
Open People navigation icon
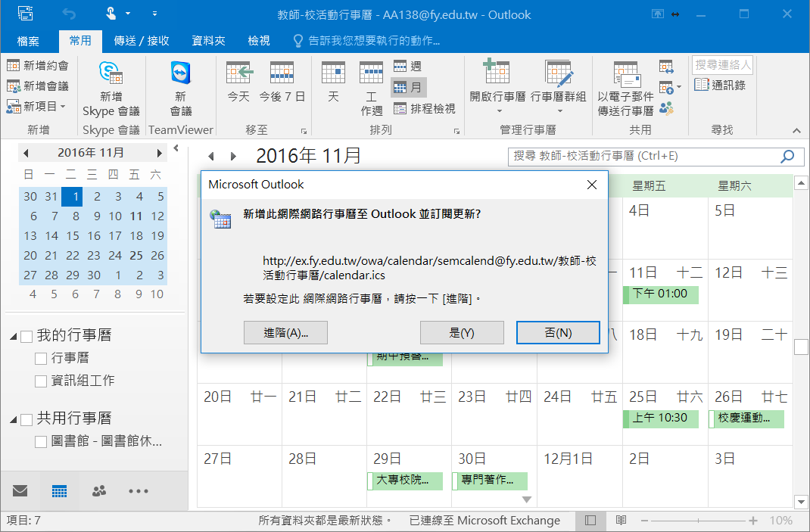point(99,490)
